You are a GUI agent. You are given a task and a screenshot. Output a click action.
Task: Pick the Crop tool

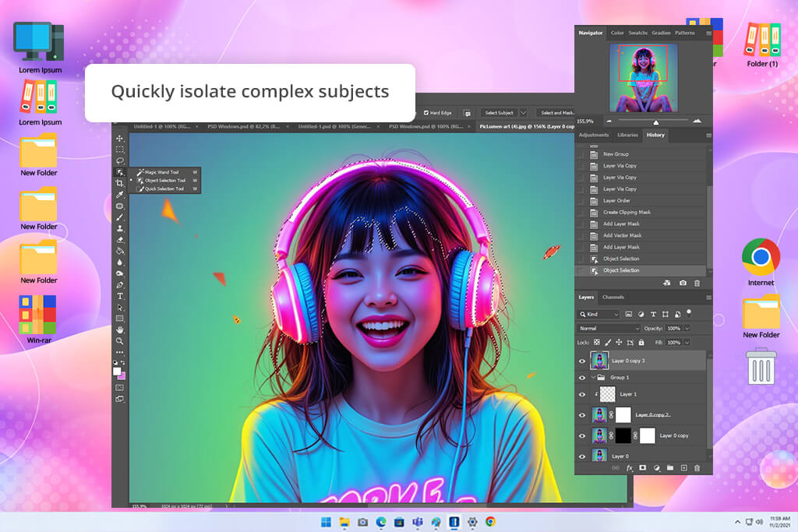point(120,183)
